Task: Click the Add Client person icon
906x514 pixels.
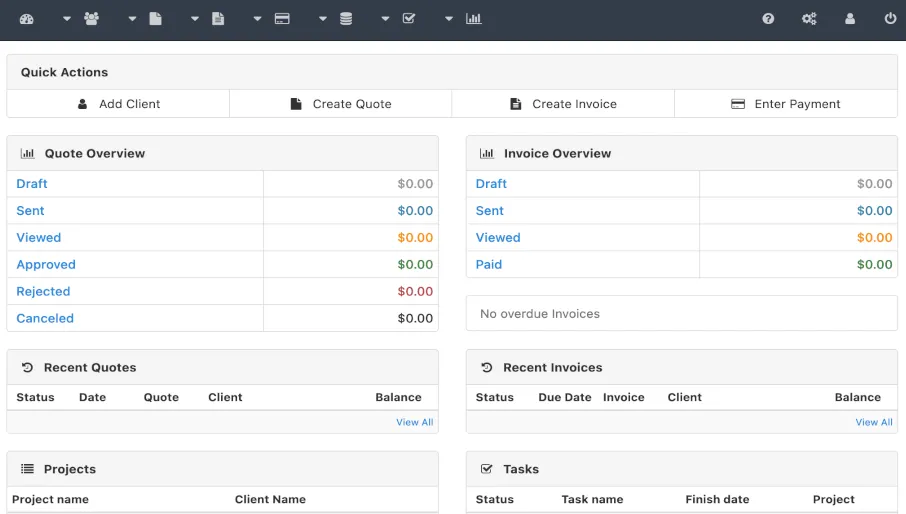Action: coord(83,104)
